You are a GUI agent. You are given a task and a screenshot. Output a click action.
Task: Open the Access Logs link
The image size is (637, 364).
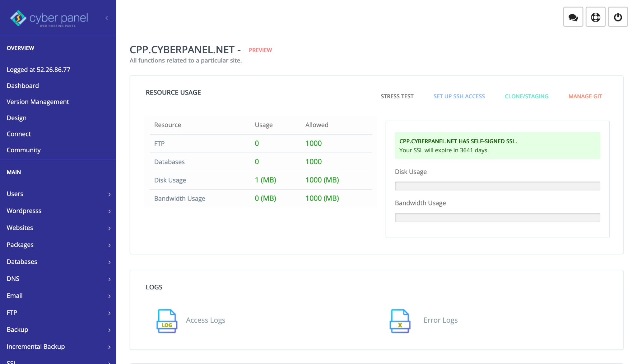pyautogui.click(x=206, y=320)
